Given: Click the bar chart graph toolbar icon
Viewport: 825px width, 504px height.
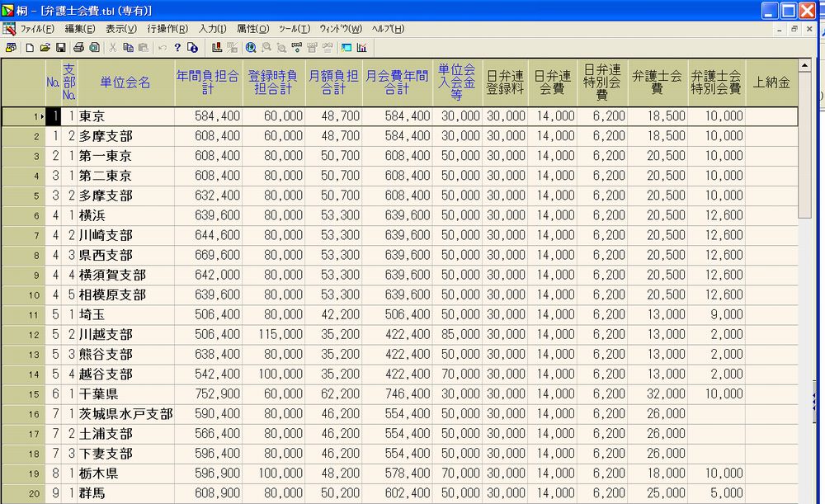Looking at the screenshot, I should pyautogui.click(x=361, y=48).
